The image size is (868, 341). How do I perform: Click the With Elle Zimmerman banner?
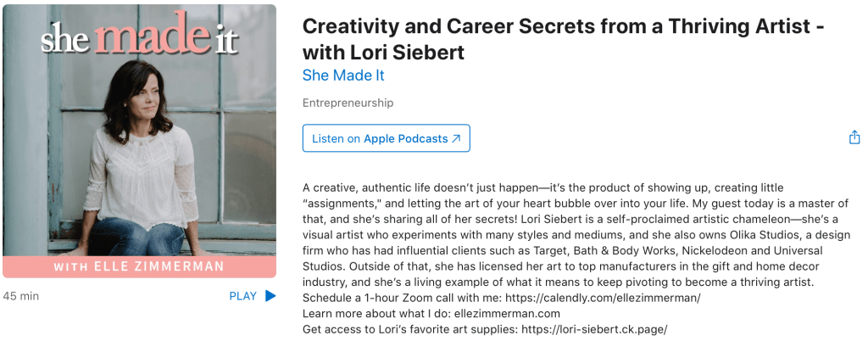tap(139, 267)
